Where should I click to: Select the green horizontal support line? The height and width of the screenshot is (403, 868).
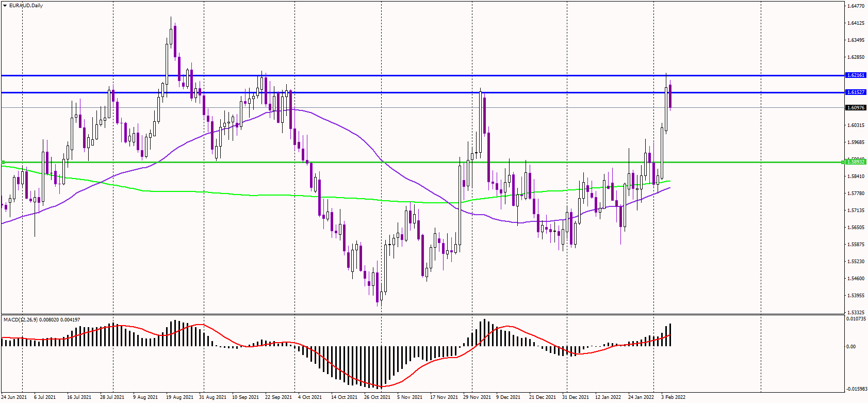pyautogui.click(x=423, y=162)
